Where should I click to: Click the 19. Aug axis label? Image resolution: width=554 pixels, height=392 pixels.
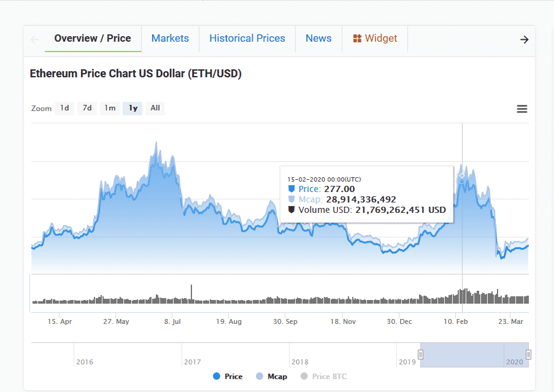pos(229,321)
